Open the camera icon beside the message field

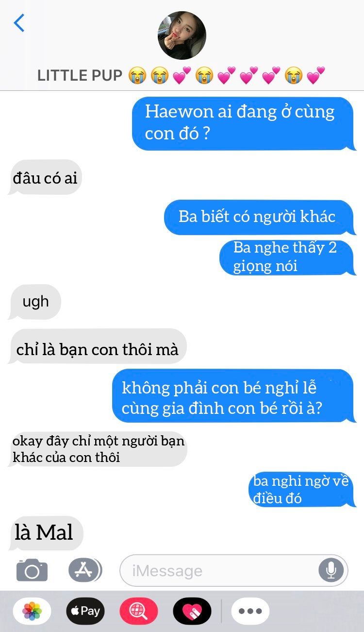[32, 570]
